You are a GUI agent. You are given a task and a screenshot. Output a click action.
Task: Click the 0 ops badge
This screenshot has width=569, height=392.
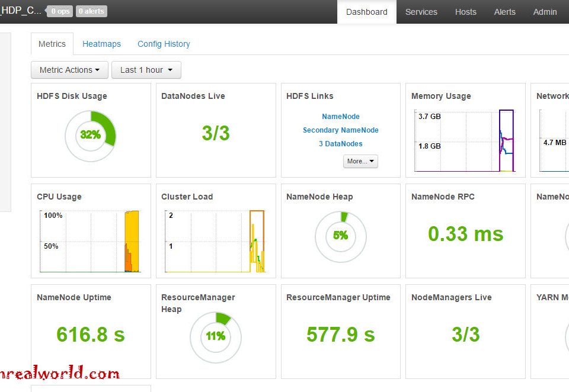click(59, 10)
